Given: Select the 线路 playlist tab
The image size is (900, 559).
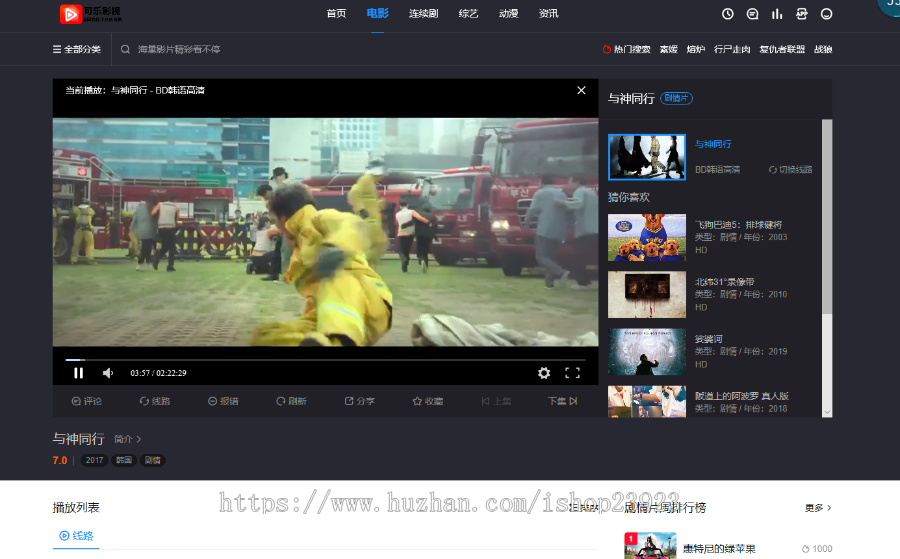Looking at the screenshot, I should click(x=76, y=536).
